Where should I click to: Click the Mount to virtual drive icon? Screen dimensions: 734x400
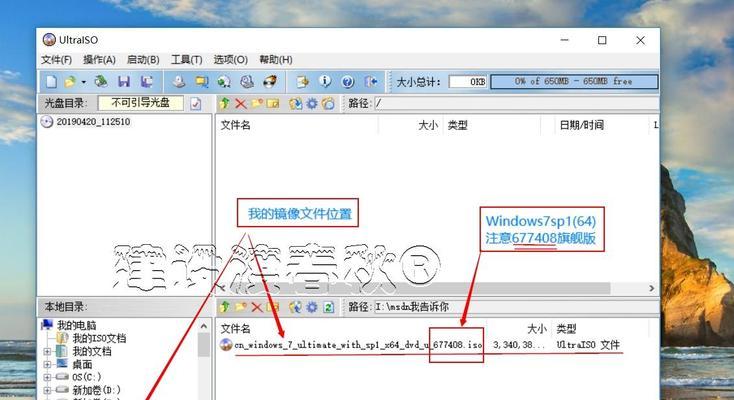coord(247,82)
